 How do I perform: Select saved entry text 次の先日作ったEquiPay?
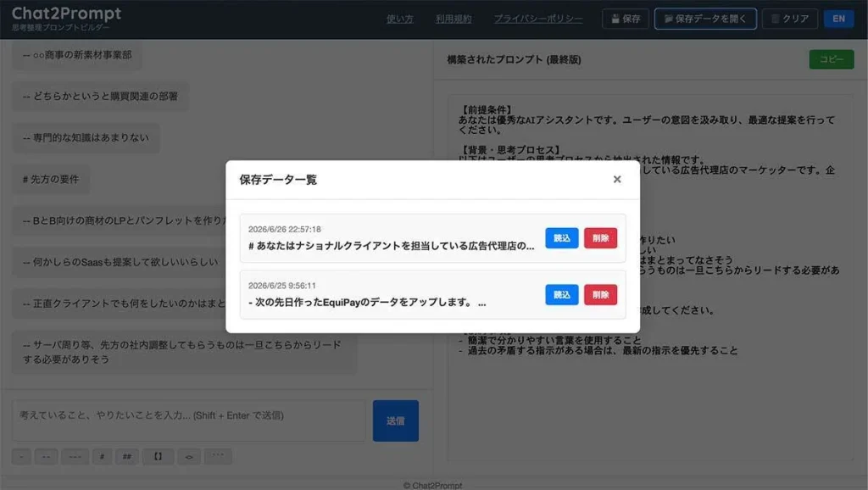[x=367, y=303]
